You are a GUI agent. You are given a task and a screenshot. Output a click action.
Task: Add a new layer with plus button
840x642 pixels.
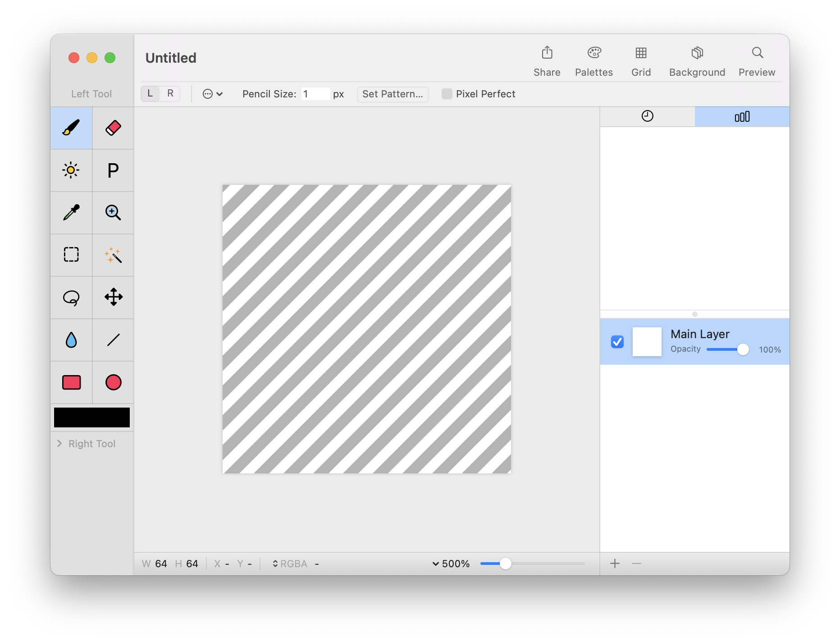615,564
